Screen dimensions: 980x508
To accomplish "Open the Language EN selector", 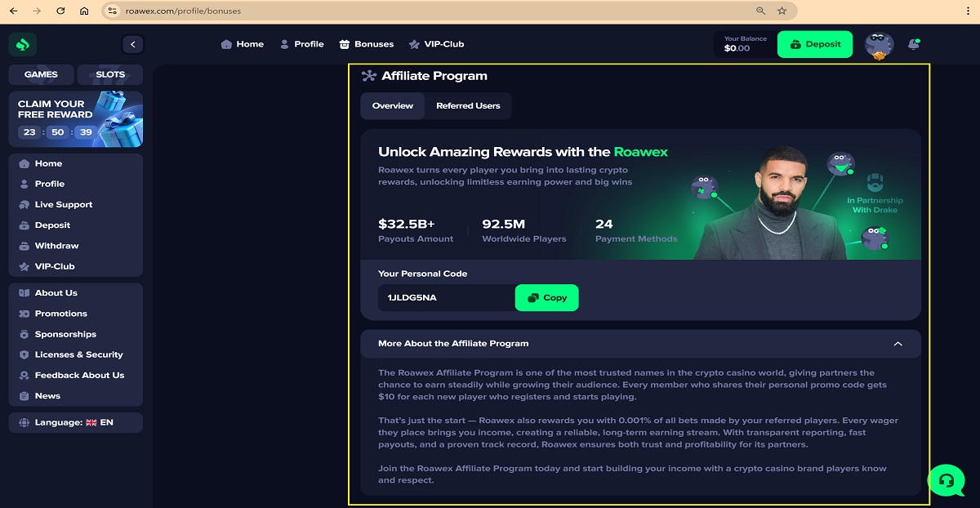I will 75,422.
